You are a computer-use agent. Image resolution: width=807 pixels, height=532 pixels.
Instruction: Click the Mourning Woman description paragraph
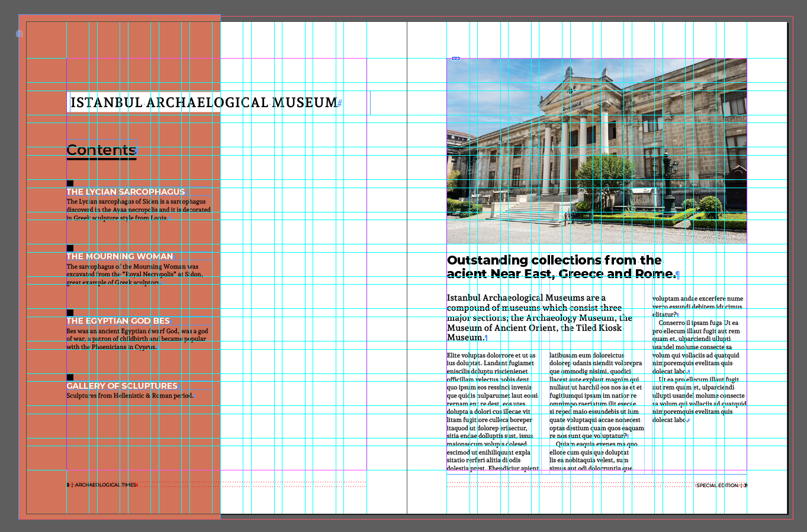click(134, 274)
